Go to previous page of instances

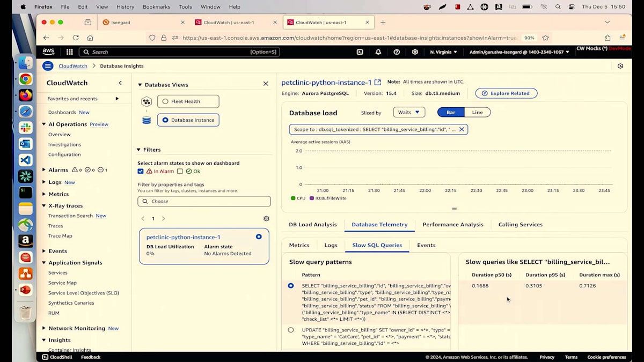[143, 219]
